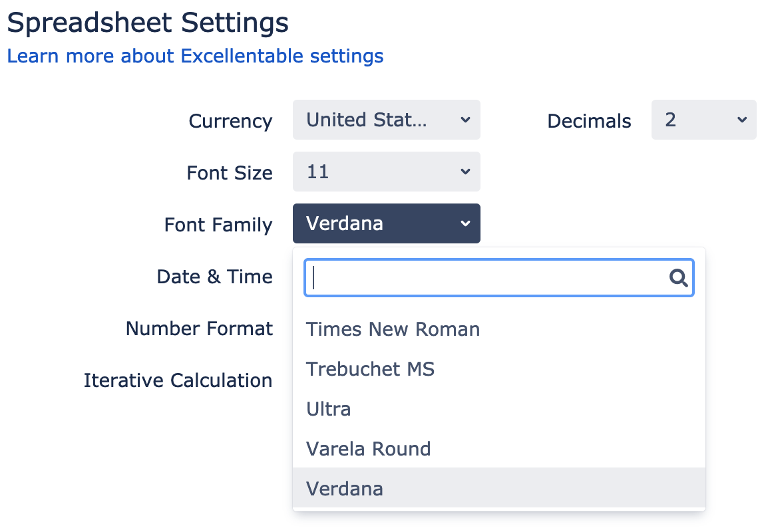This screenshot has height=532, width=764.
Task: Click the chevron on Verdana font dropdown
Action: pos(465,223)
